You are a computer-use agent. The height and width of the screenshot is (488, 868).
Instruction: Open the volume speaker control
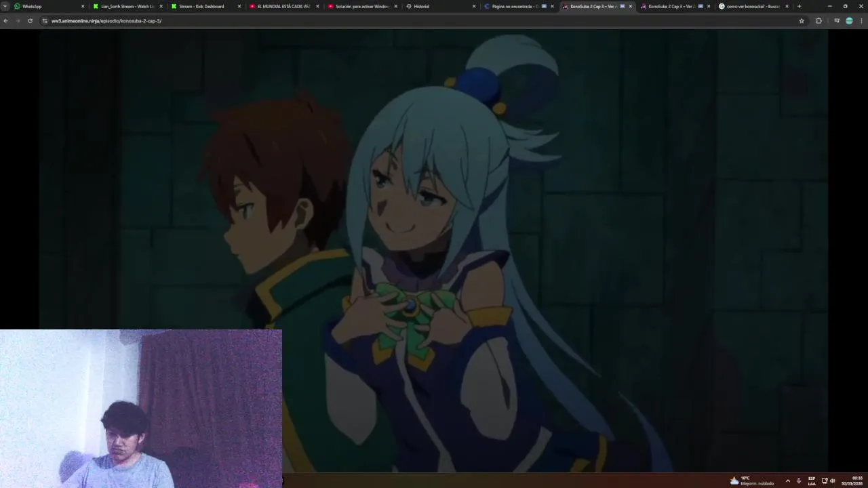833,481
